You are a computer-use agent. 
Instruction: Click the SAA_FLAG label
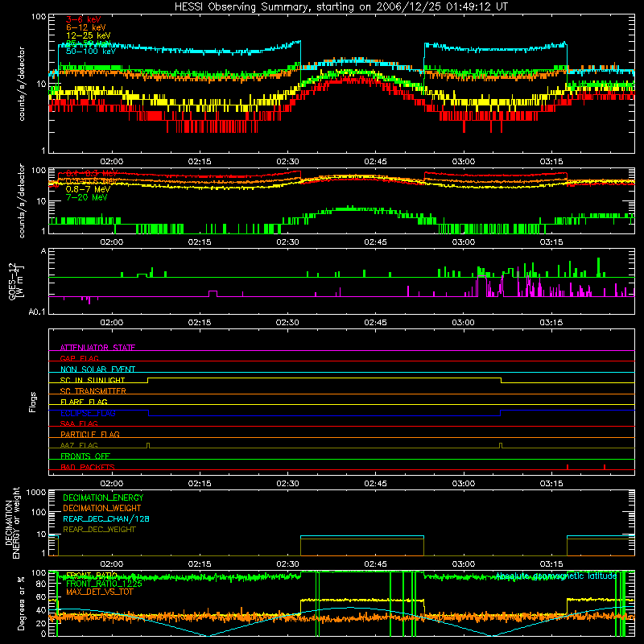pos(79,423)
